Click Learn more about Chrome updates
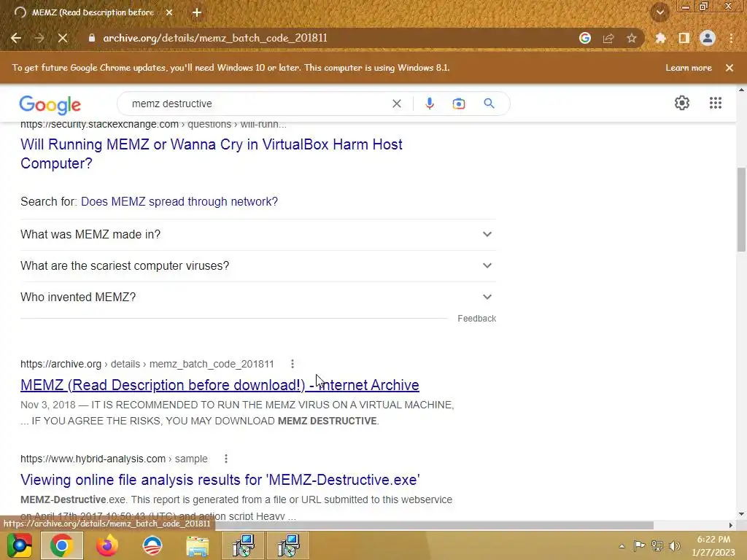 coord(689,68)
